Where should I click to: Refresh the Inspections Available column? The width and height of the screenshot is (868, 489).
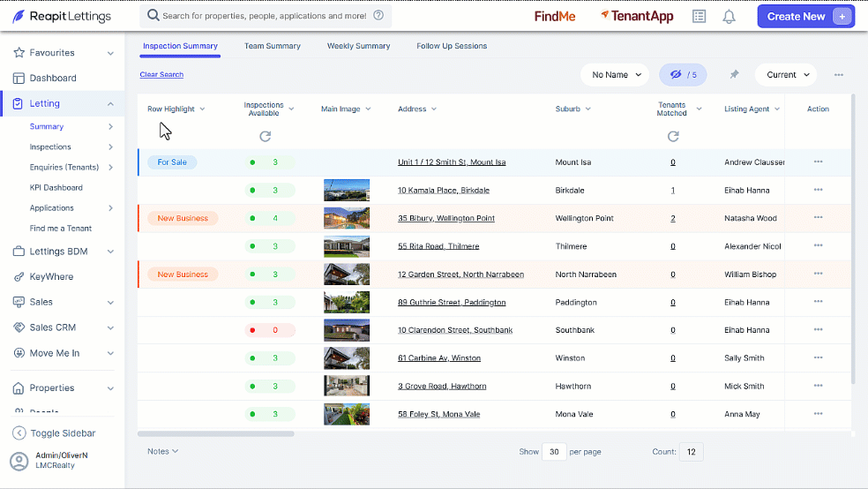(266, 136)
